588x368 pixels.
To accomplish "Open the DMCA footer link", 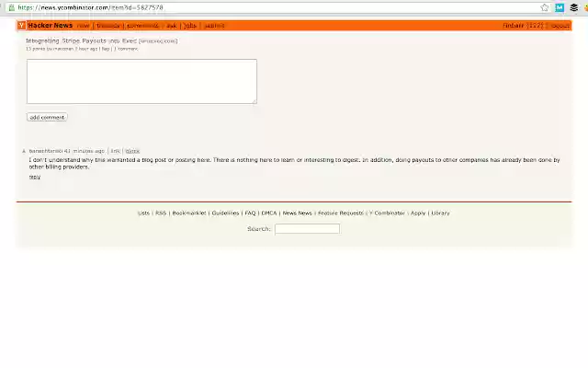I will [x=269, y=213].
